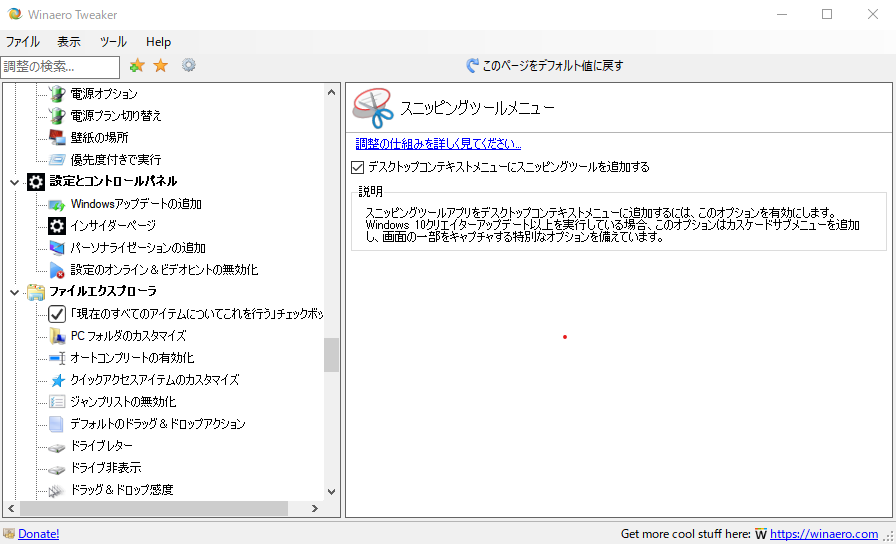The image size is (896, 544).
Task: Select Windowsアップデートの追加 tree item text
Action: 136,204
